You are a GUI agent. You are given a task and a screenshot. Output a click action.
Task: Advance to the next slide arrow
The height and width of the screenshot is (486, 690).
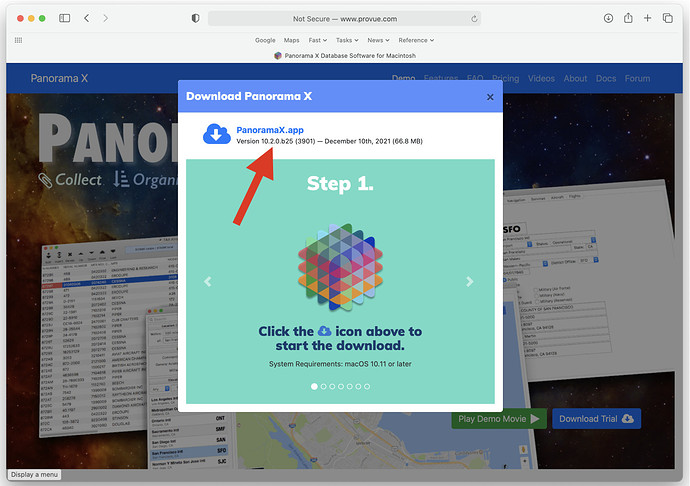click(x=470, y=281)
